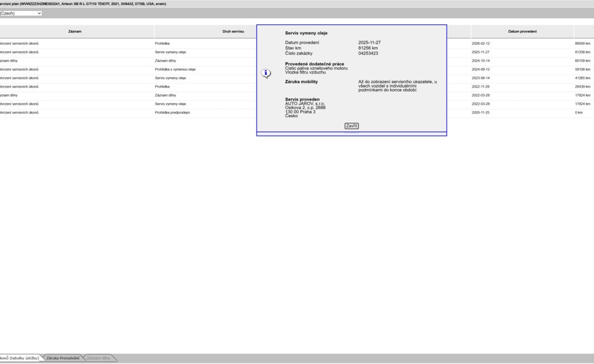Select the 88500 km mileage cell
The image size is (594, 364).
point(583,43)
